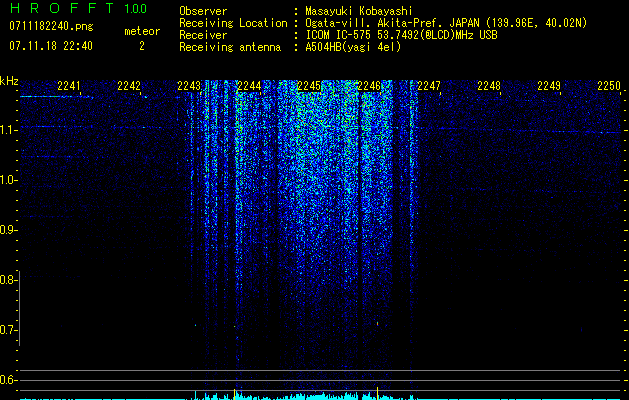
Task: Click the 1.0 frequency axis label
Action: tap(8, 180)
